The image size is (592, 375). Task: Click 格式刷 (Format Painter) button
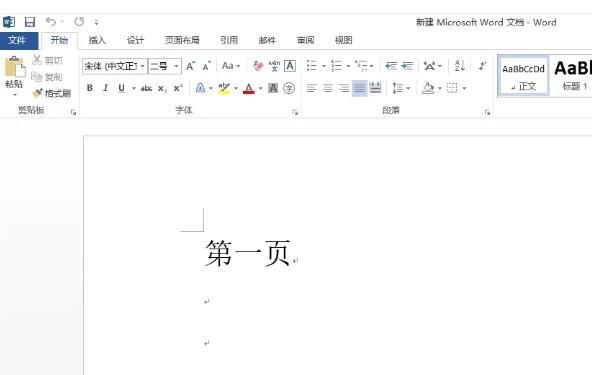(x=52, y=93)
